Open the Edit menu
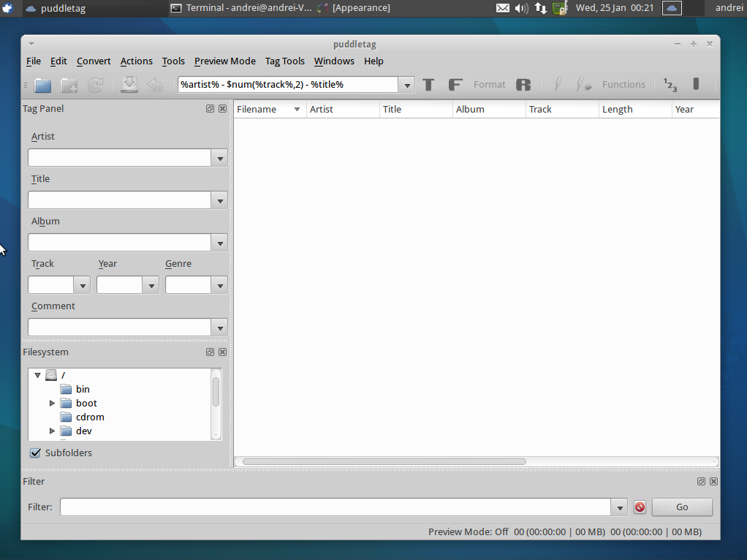Screen dimensions: 747x560 (x=58, y=61)
